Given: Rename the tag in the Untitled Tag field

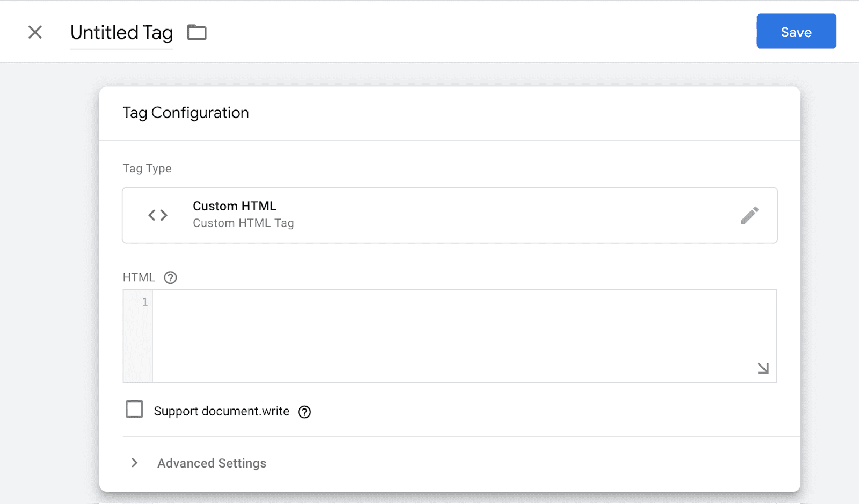Looking at the screenshot, I should tap(121, 33).
